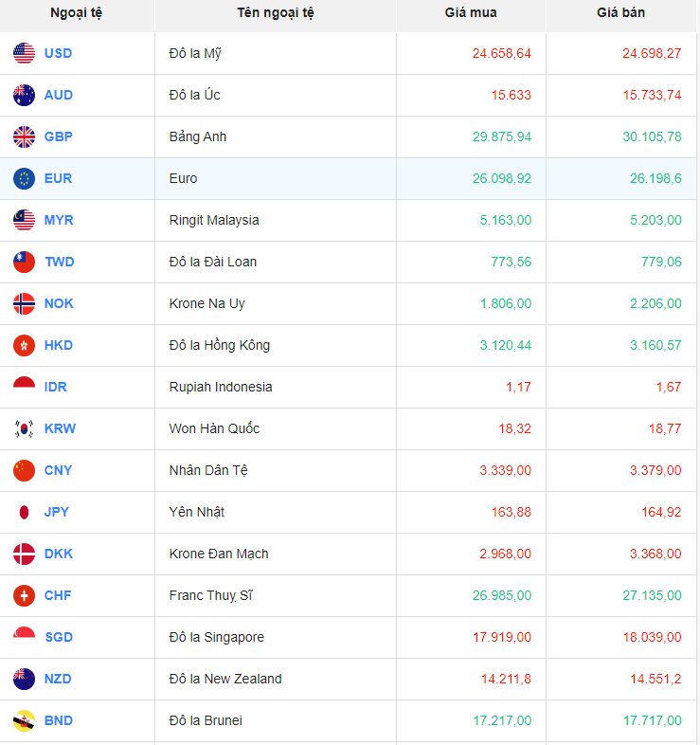The image size is (700, 745).
Task: Click the 'Giá bán' column header
Action: click(620, 13)
